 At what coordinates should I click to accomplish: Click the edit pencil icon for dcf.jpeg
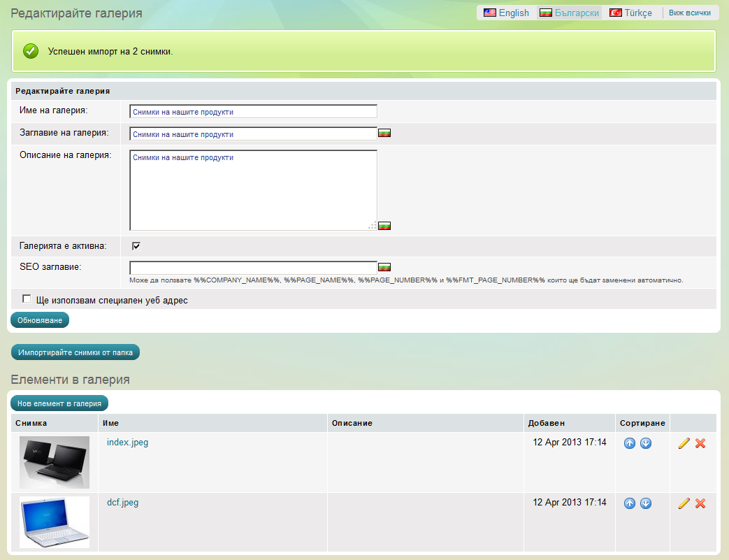[x=684, y=503]
